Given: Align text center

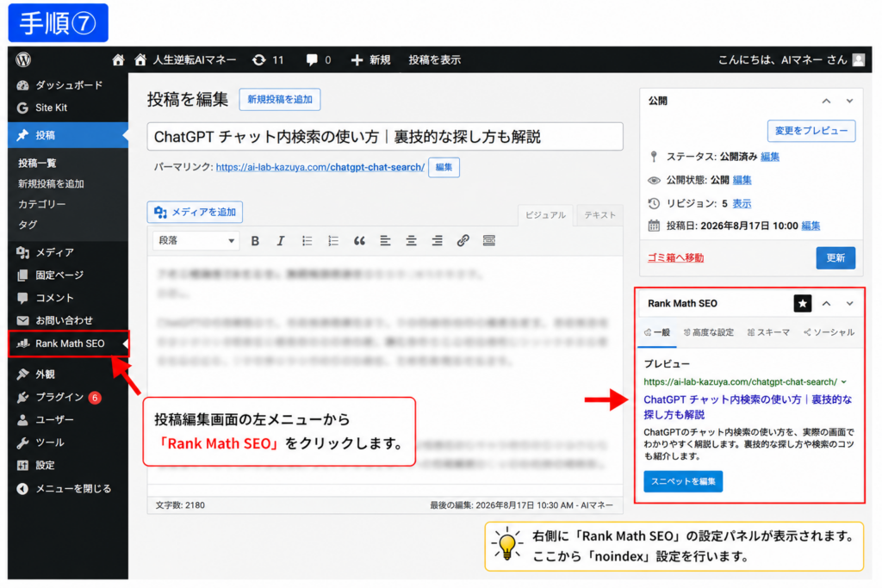Looking at the screenshot, I should pyautogui.click(x=411, y=240).
